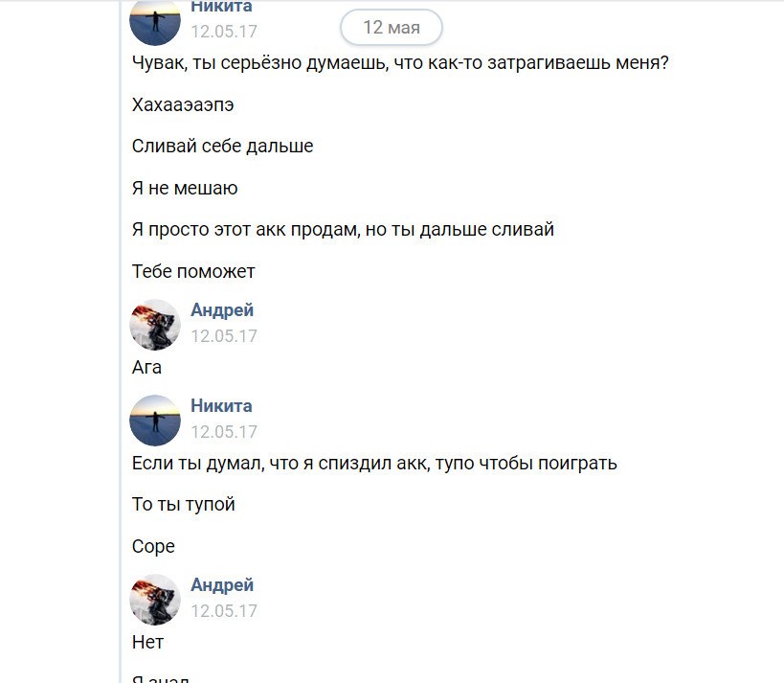Open Андрей's avatar above the «Ага» message
The height and width of the screenshot is (683, 784).
pos(155,324)
